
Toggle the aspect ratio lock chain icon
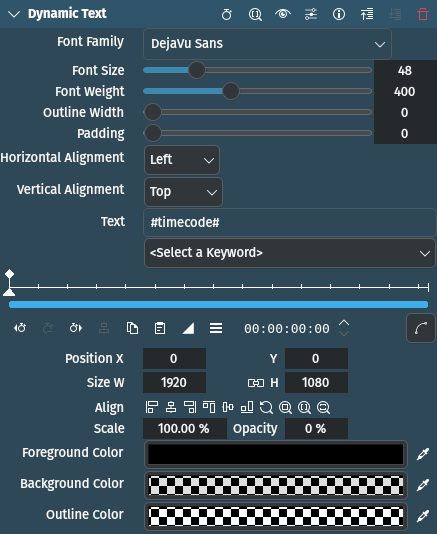tap(256, 383)
